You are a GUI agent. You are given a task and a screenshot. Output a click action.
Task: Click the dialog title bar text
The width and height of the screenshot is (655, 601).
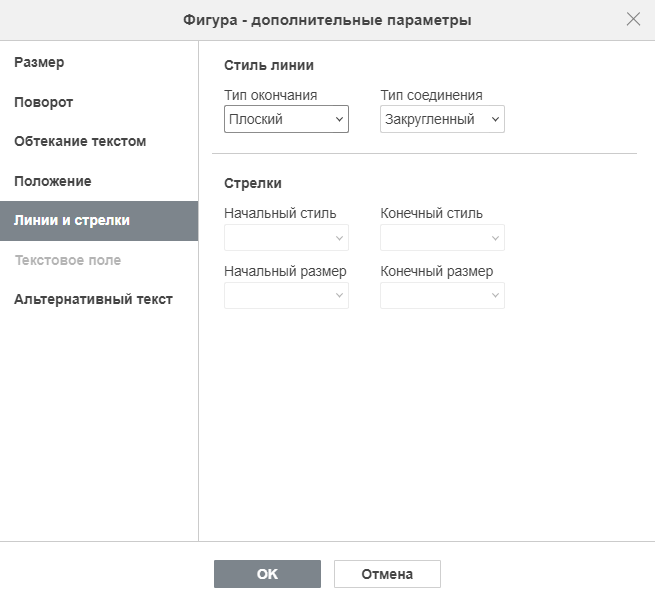(327, 20)
